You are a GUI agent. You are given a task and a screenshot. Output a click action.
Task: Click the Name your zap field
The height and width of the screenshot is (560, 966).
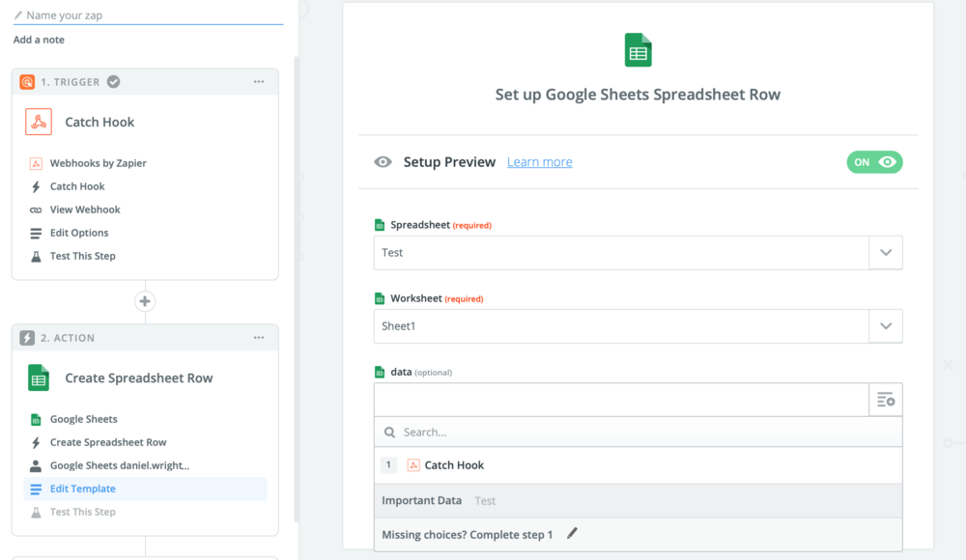click(x=148, y=15)
